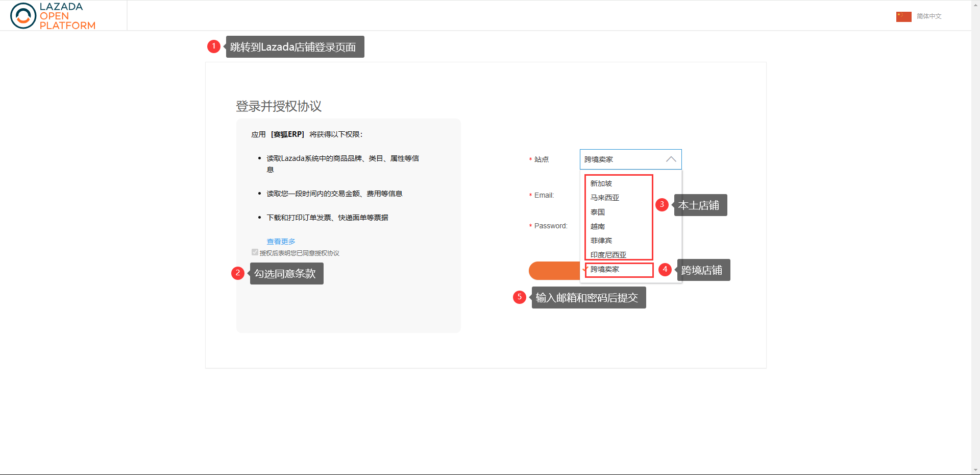Click the 应用 [赛狐ERP] 将获得以下权限 text
This screenshot has width=980, height=475.
tap(307, 134)
